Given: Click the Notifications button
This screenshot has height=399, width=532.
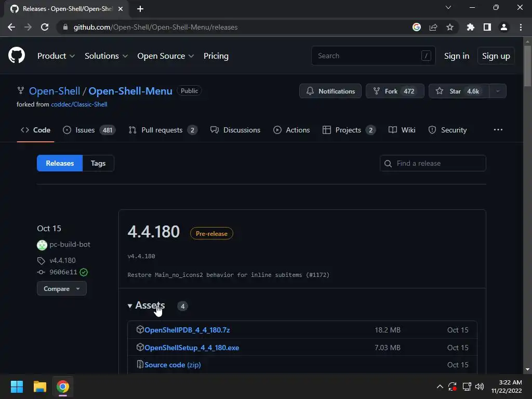Looking at the screenshot, I should tap(330, 91).
